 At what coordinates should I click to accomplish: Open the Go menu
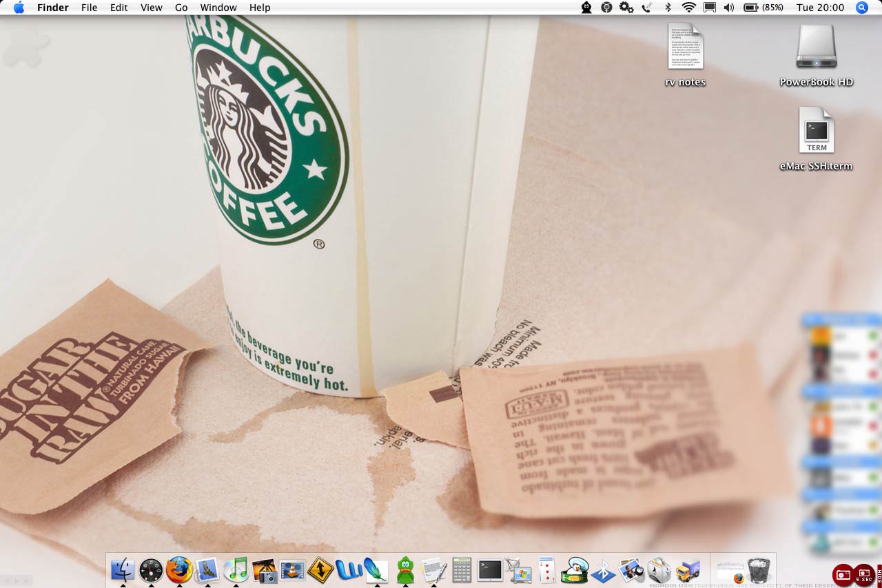[181, 8]
